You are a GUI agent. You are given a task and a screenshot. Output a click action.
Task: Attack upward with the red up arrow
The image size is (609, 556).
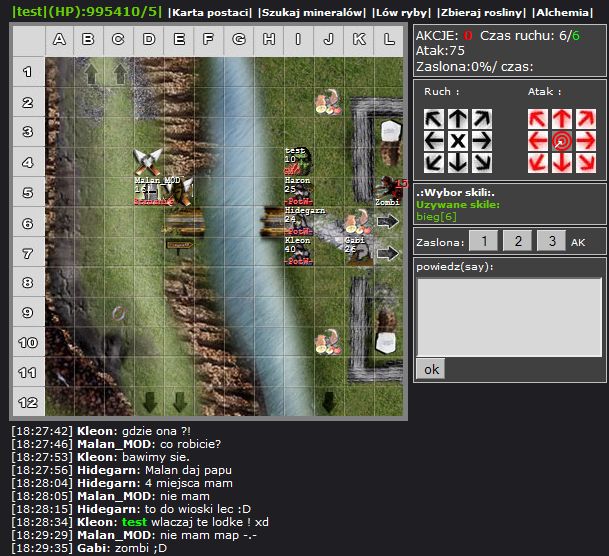pos(561,119)
